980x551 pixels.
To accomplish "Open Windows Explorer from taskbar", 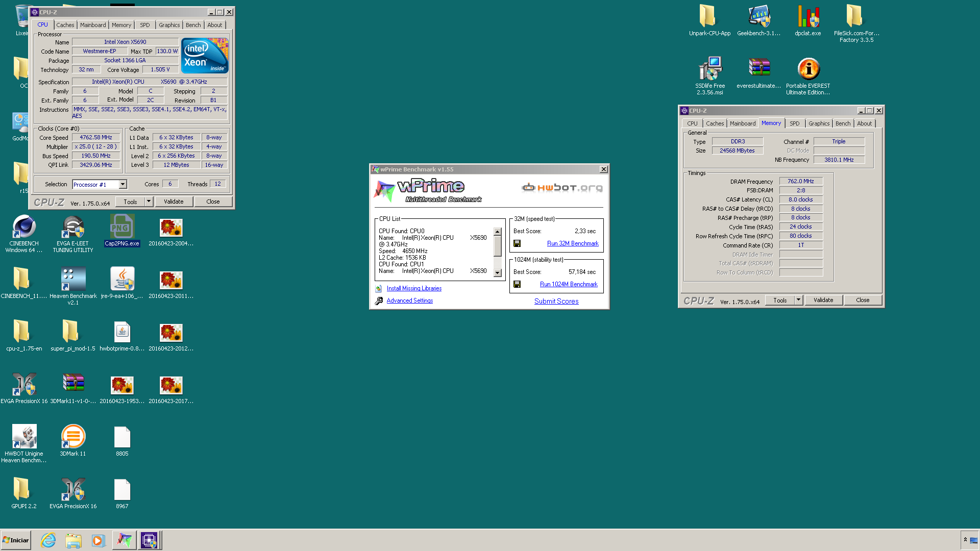I will [x=73, y=540].
